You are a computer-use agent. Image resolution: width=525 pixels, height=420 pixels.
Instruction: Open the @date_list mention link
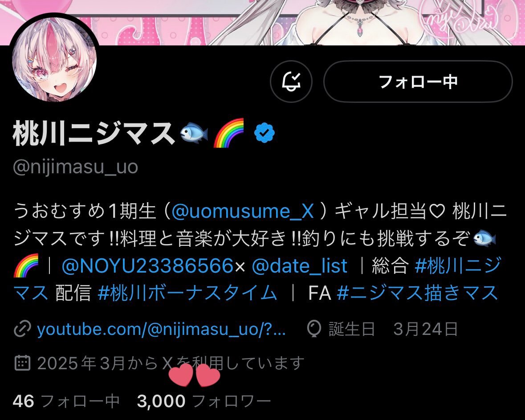(299, 266)
